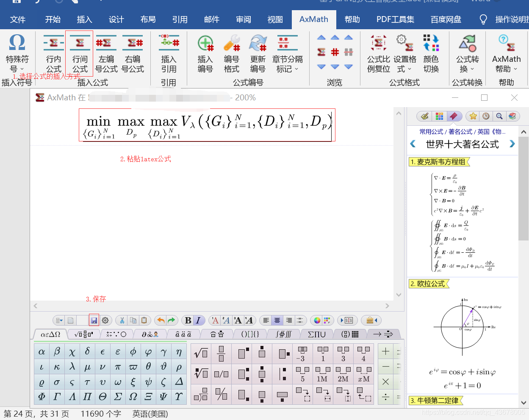529x420 pixels.
Task: Click scroll-down arrow of formula library panel
Action: pyautogui.click(x=524, y=403)
